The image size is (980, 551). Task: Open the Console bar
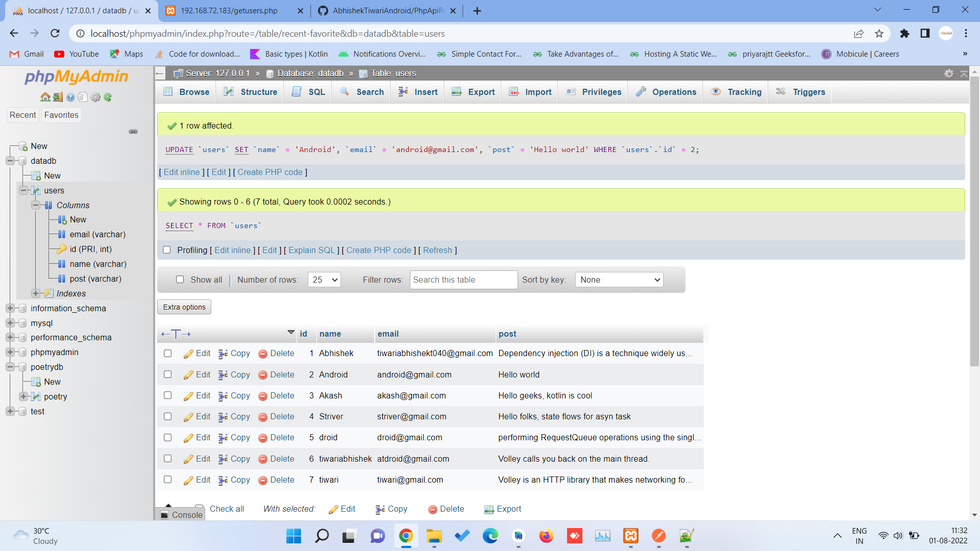click(182, 515)
